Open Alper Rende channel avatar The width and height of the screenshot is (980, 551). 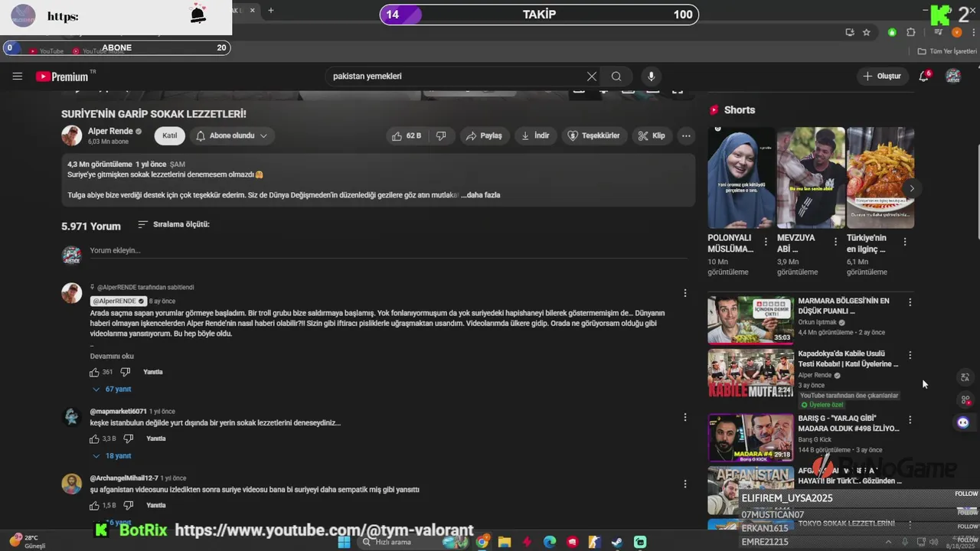pos(72,135)
